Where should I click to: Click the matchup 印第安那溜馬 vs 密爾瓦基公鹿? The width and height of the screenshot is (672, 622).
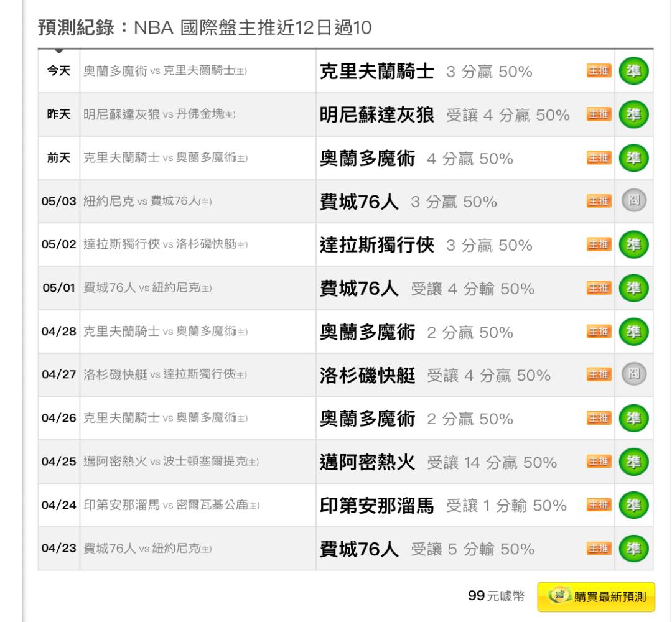pos(172,505)
